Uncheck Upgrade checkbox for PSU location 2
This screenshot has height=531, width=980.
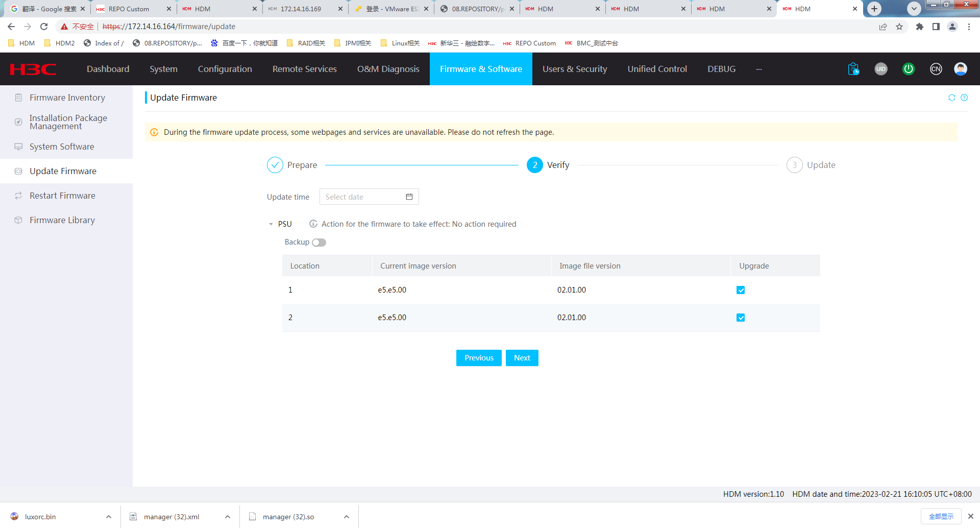click(x=741, y=318)
